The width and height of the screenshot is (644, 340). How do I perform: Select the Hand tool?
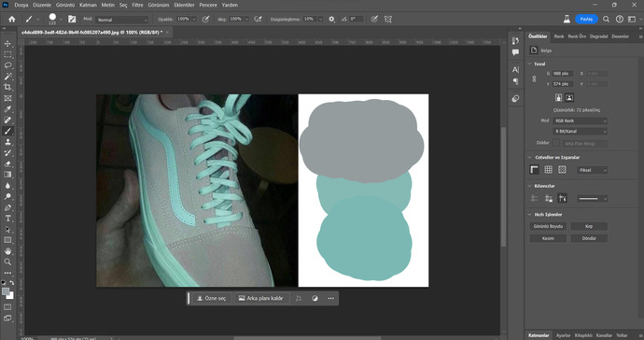coord(7,251)
